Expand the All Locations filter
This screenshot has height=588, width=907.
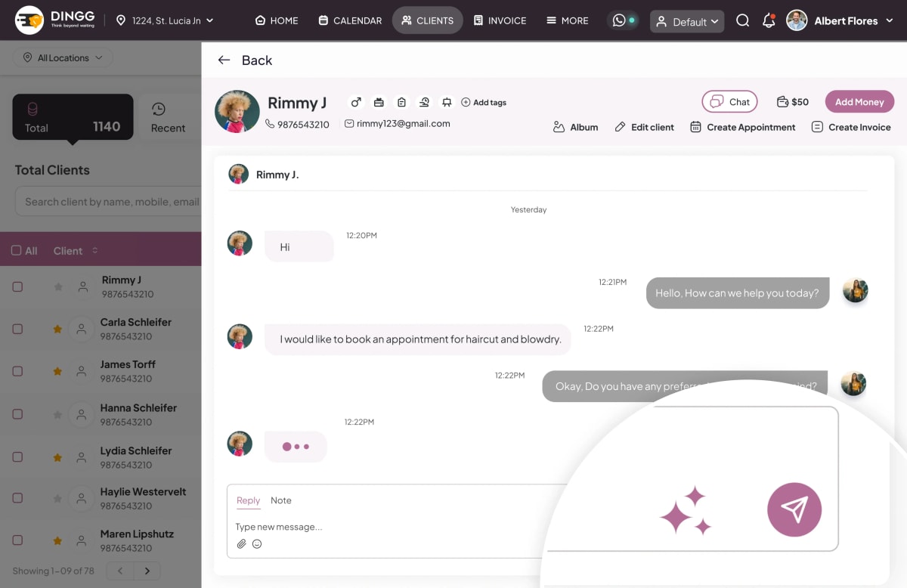pyautogui.click(x=63, y=58)
